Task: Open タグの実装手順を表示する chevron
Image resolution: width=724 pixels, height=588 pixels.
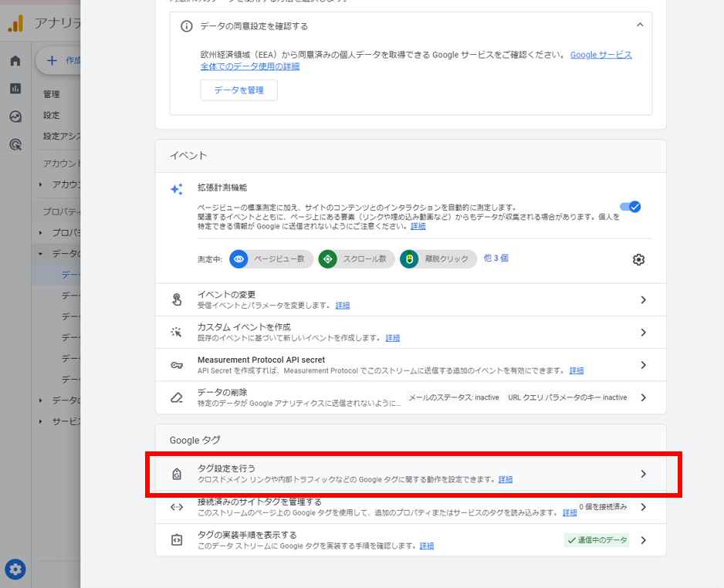Action: pos(644,540)
